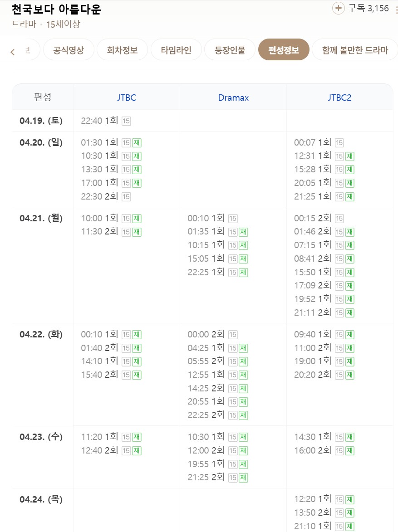Open the 회차정보 tab
398x532 pixels.
tap(122, 50)
